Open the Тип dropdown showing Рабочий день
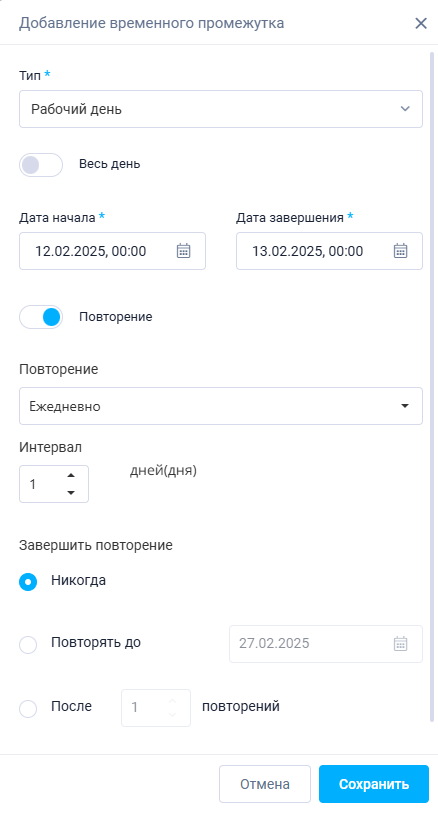The width and height of the screenshot is (438, 820). [221, 109]
